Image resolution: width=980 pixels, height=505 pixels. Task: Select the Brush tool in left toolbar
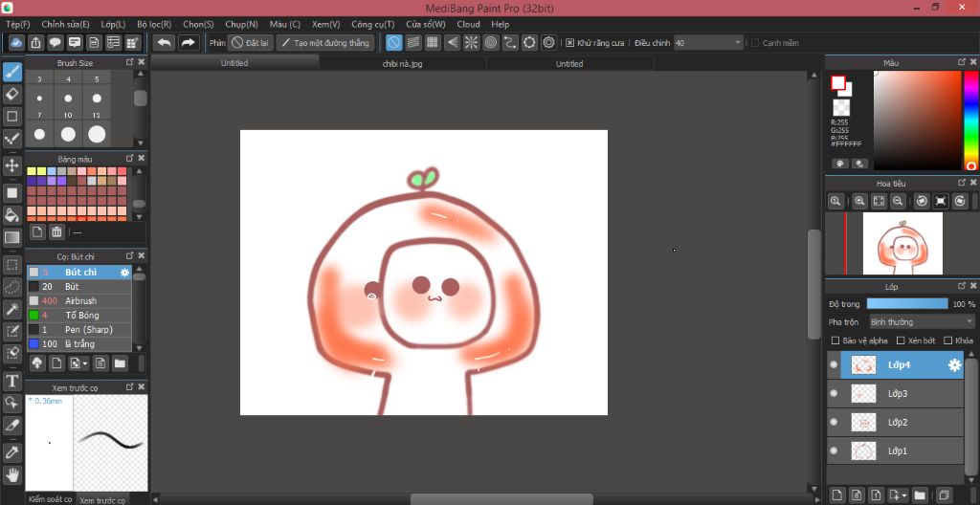(x=11, y=72)
